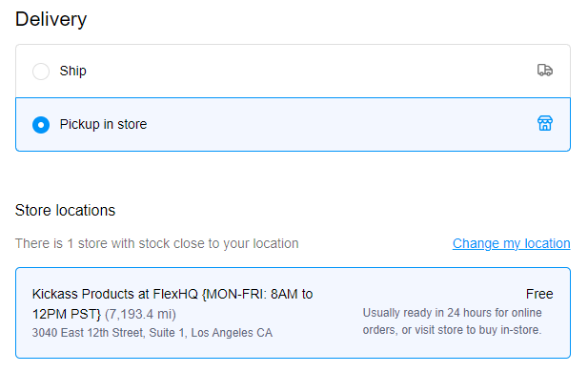
Task: Select the Pickup in store radio button
Action: coord(41,125)
